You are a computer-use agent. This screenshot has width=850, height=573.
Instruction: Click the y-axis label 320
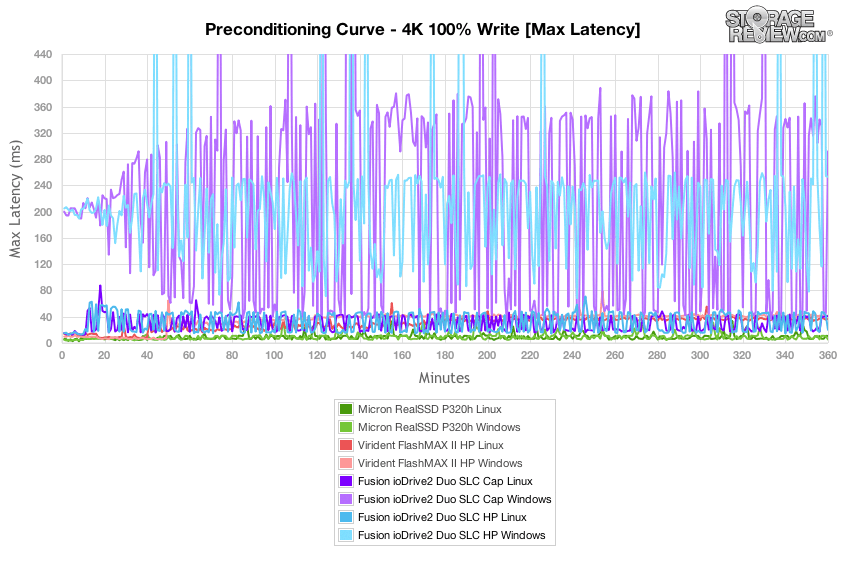coord(43,133)
